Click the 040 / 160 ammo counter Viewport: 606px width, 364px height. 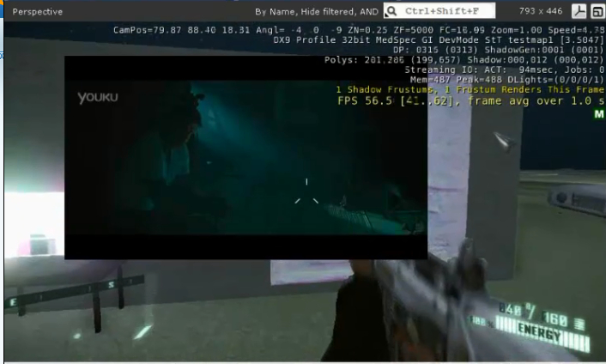(542, 315)
